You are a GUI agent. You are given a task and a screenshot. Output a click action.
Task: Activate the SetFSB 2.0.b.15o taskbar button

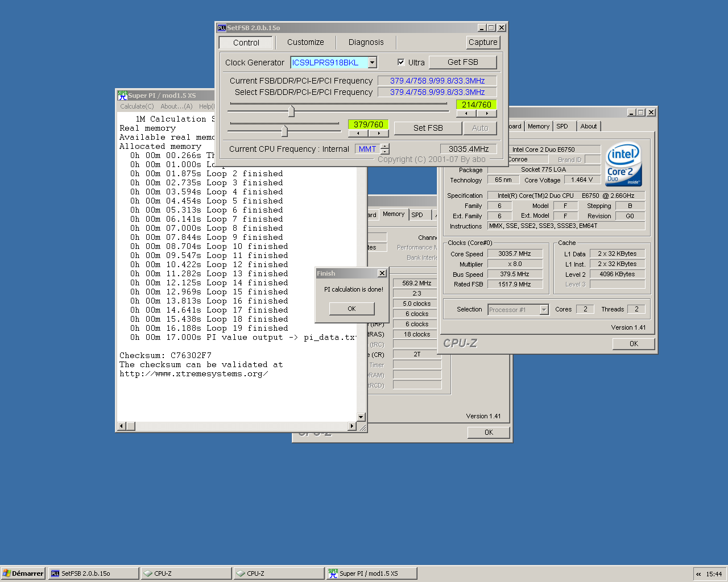point(94,573)
